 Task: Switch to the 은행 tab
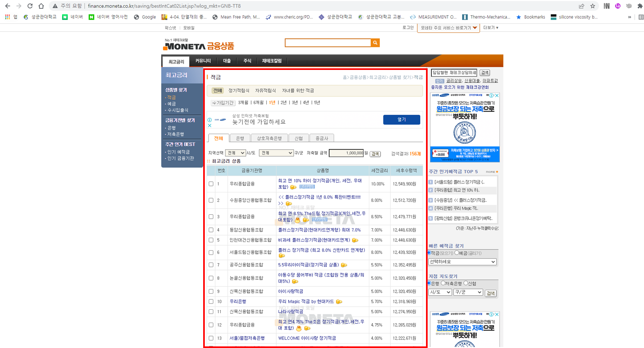(x=240, y=138)
